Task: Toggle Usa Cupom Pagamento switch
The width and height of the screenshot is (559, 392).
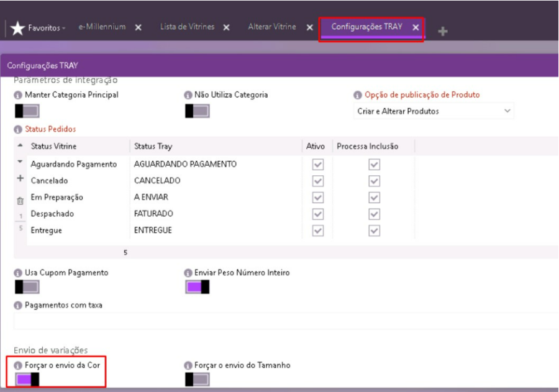Action: (27, 287)
